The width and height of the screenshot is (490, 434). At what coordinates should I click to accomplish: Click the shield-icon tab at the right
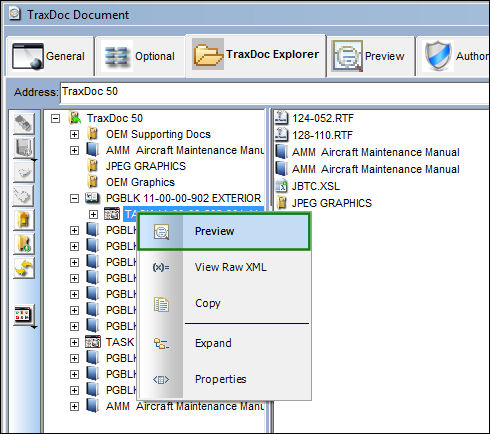coord(453,56)
